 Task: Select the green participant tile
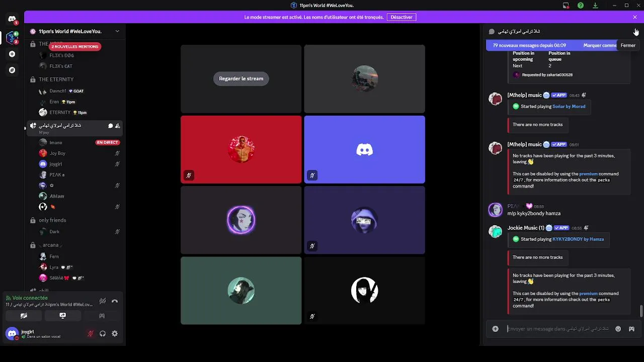pos(241,291)
